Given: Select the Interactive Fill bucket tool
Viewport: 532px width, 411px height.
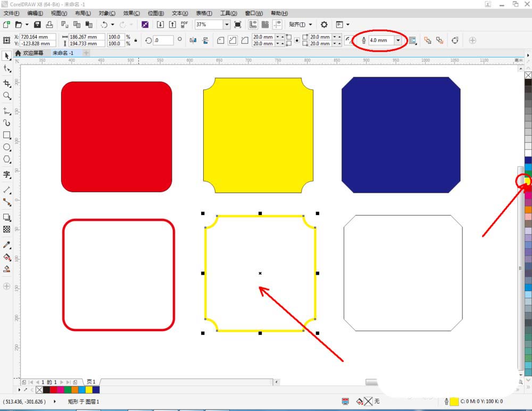Looking at the screenshot, I should point(6,257).
